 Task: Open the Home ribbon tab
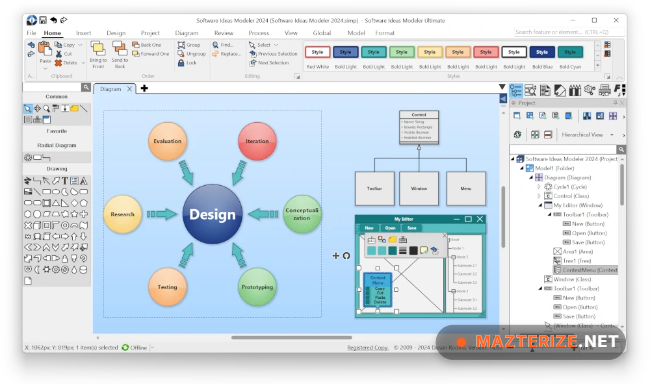(52, 33)
